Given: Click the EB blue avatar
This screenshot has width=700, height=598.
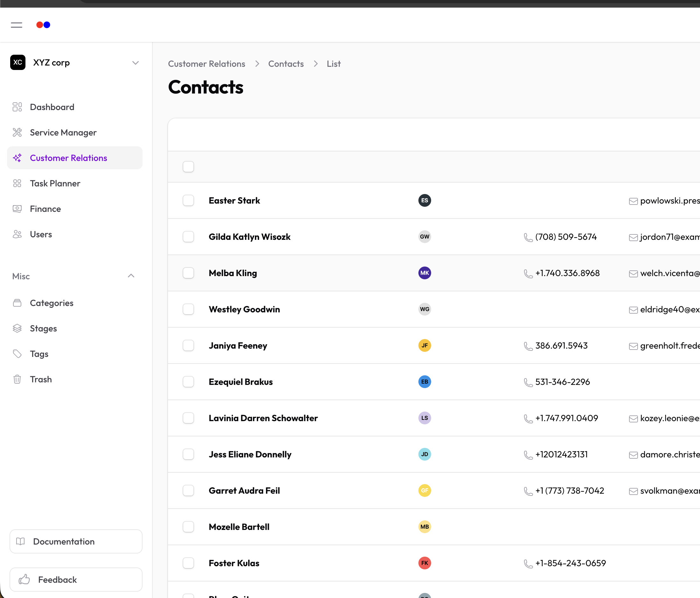Looking at the screenshot, I should click(x=425, y=382).
